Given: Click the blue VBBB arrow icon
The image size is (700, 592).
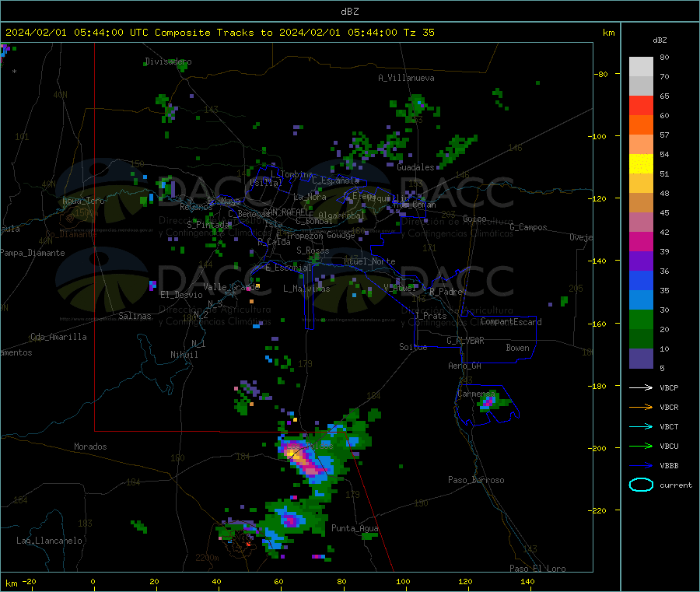Looking at the screenshot, I should (x=641, y=466).
